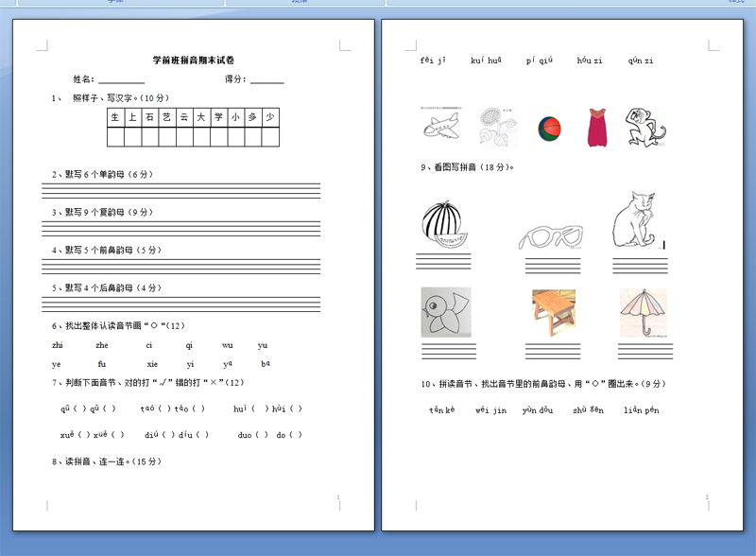Click the blank line after 姓名

[x=121, y=82]
